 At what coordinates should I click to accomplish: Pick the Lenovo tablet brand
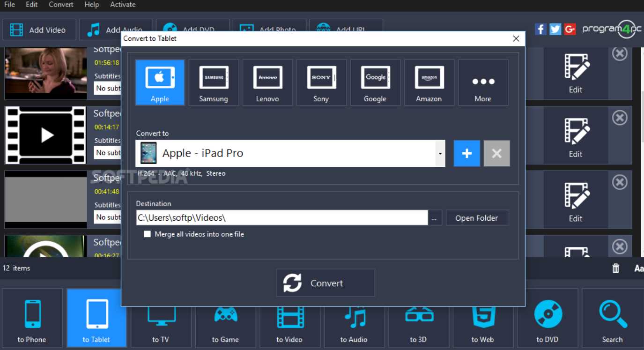[x=267, y=82]
